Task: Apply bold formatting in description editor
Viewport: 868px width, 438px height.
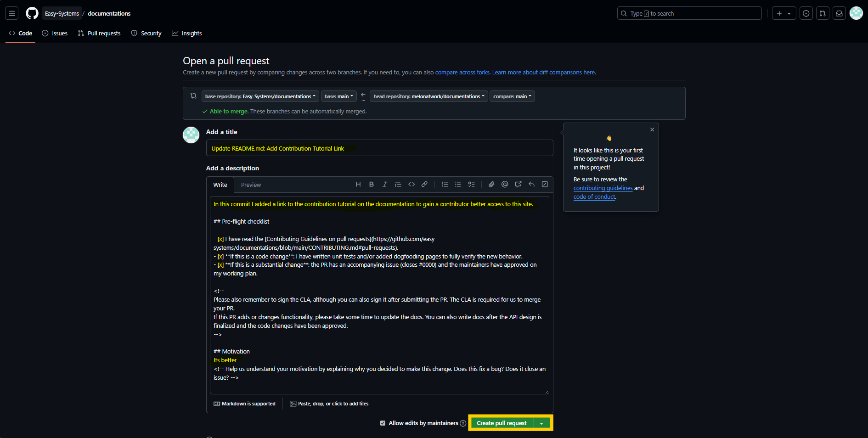Action: click(x=372, y=185)
